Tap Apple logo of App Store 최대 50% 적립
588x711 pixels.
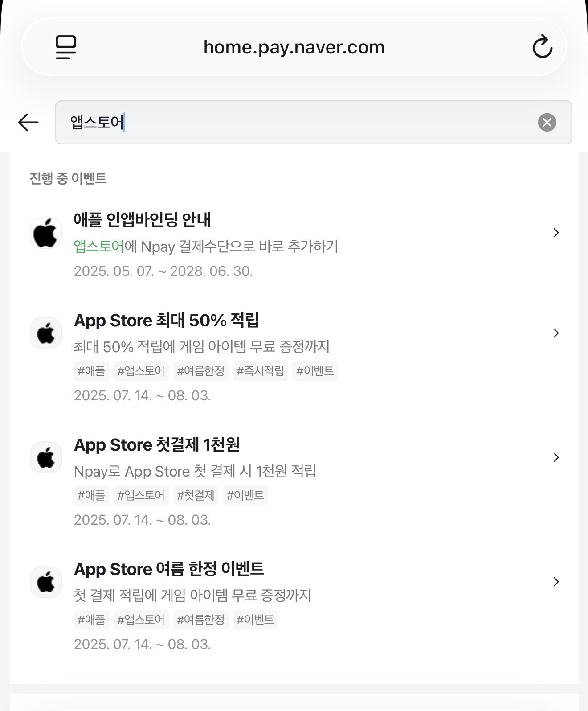coord(46,333)
